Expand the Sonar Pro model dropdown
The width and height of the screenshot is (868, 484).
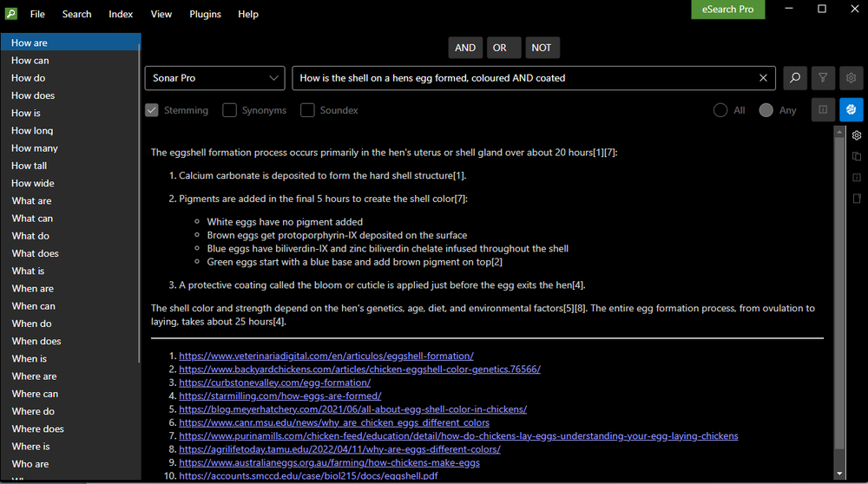click(x=214, y=78)
